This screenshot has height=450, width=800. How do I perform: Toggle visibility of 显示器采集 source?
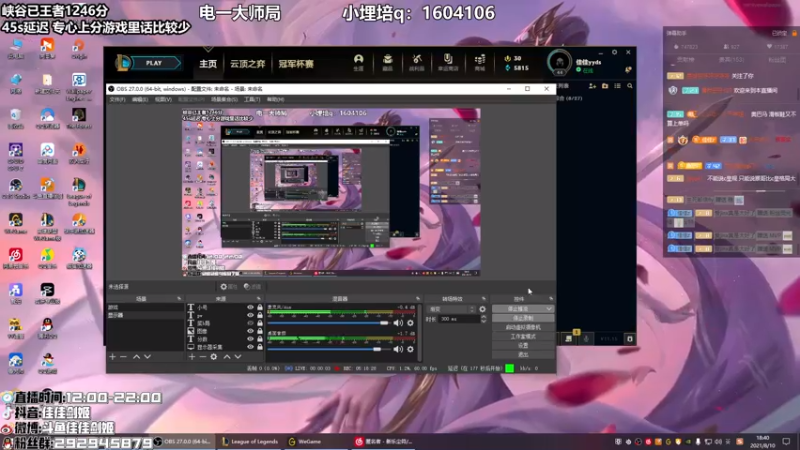(x=250, y=346)
